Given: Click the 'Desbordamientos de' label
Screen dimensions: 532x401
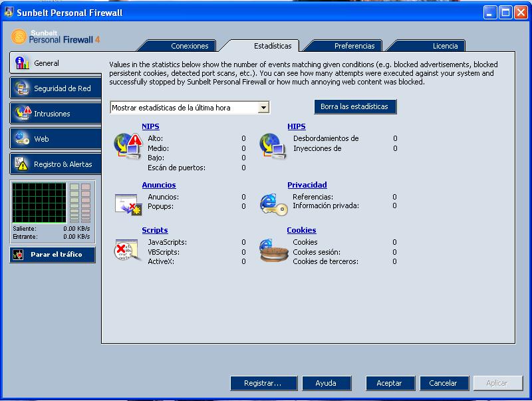Looking at the screenshot, I should click(326, 138).
